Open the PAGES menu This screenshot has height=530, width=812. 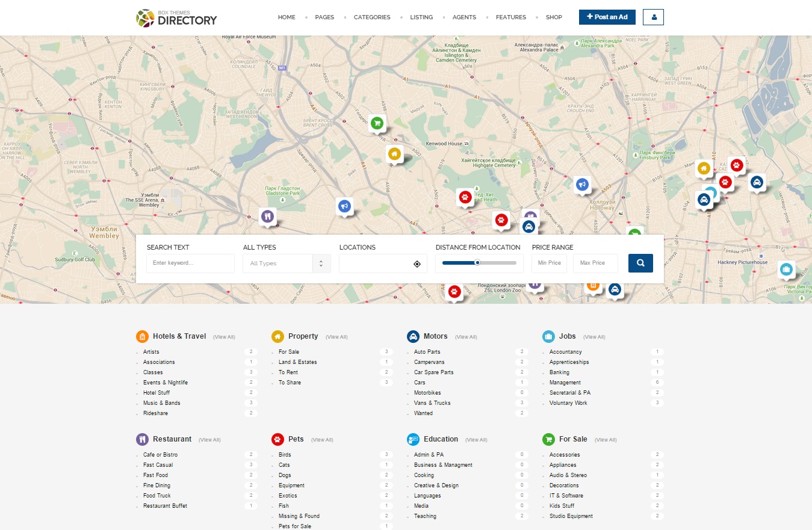324,17
